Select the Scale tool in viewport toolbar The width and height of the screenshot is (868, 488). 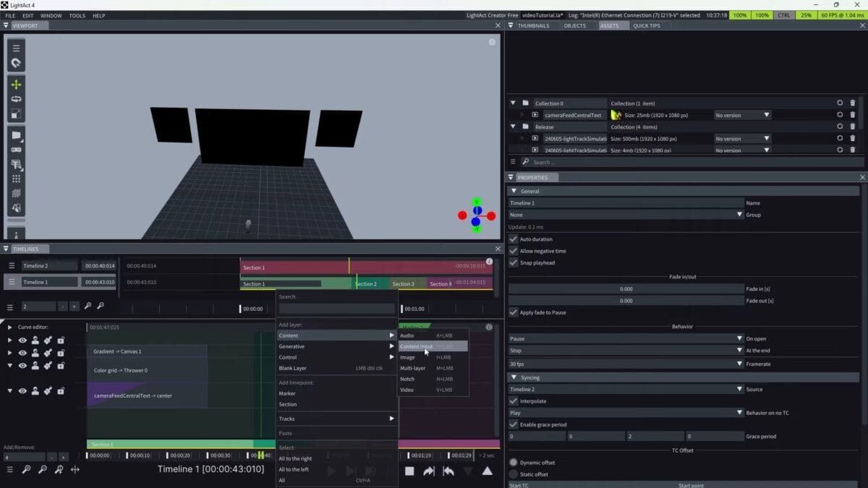click(16, 114)
